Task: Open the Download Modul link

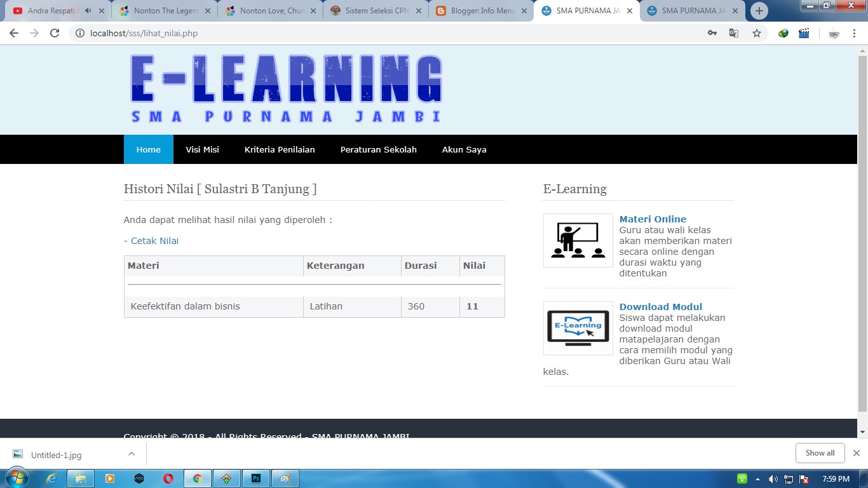Action: (x=660, y=306)
